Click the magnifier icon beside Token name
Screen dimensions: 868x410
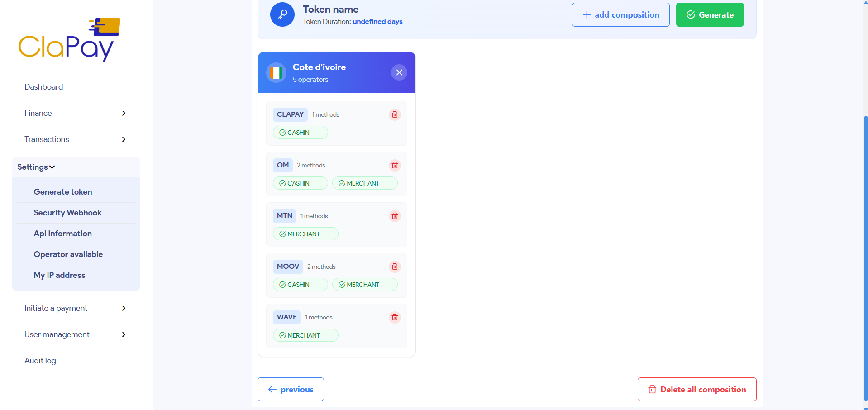282,14
